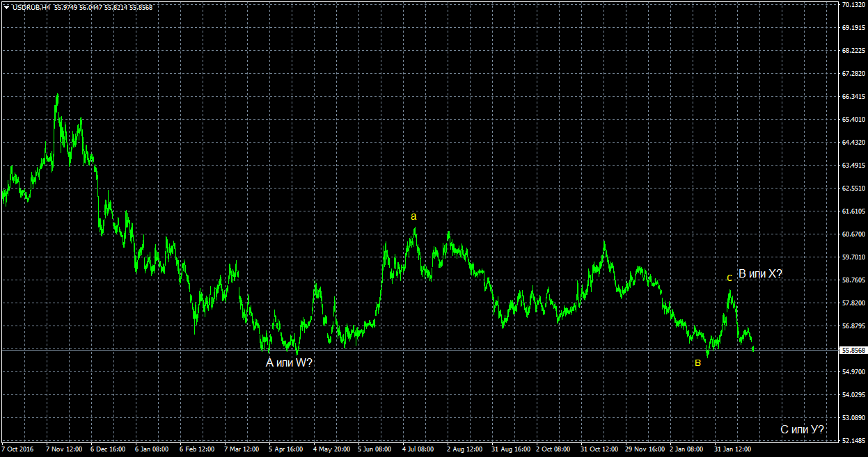Click the '29 Nov 16:00' time label
Image resolution: width=868 pixels, height=457 pixels.
(645, 449)
